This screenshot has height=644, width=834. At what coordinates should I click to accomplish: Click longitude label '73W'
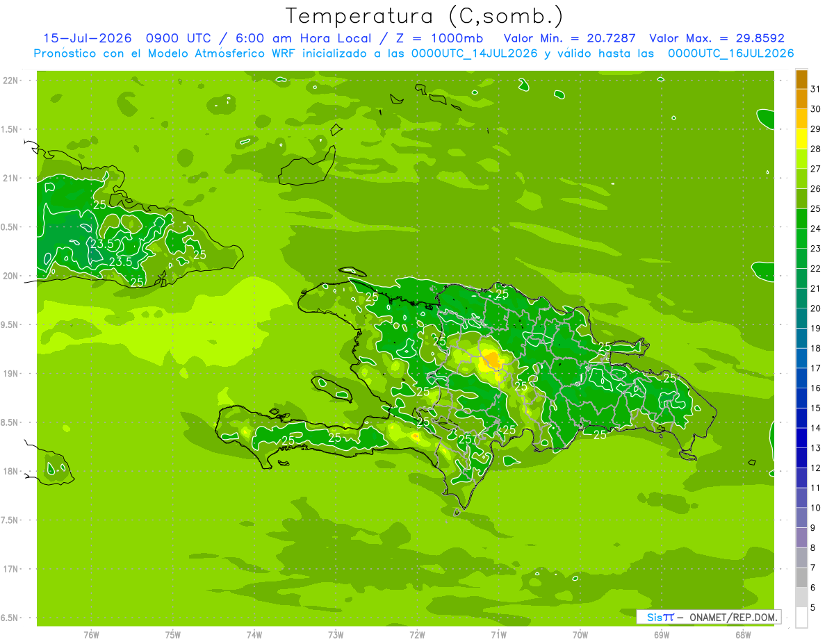pyautogui.click(x=336, y=636)
